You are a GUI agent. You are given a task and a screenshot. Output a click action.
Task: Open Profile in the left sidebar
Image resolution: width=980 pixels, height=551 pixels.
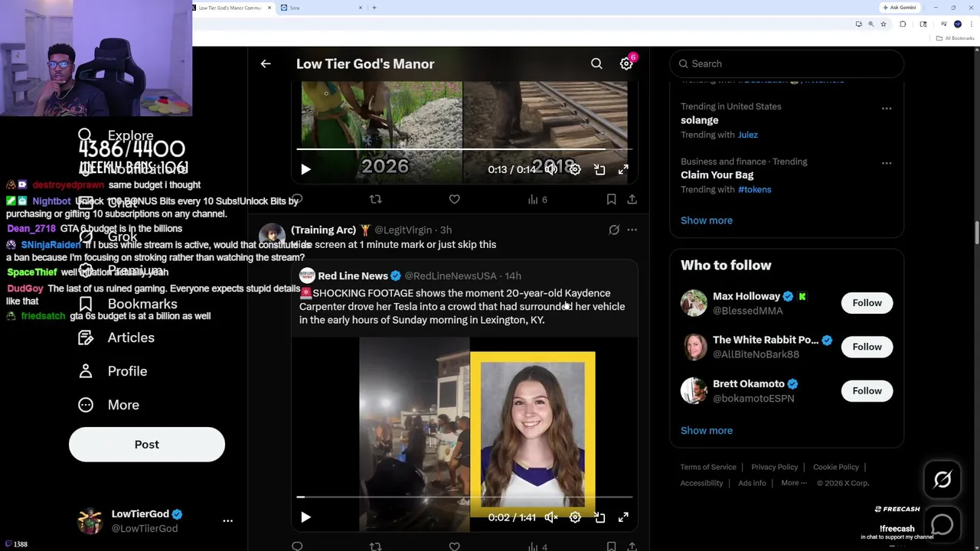112,371
